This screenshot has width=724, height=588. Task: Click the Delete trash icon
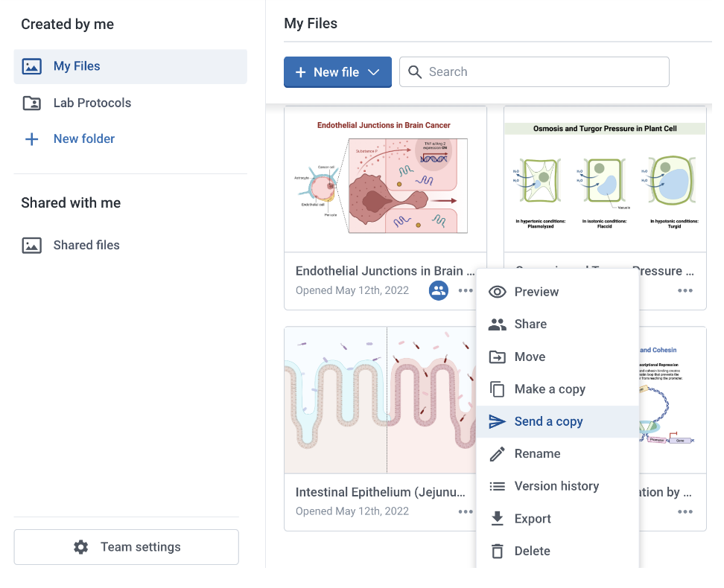click(498, 551)
